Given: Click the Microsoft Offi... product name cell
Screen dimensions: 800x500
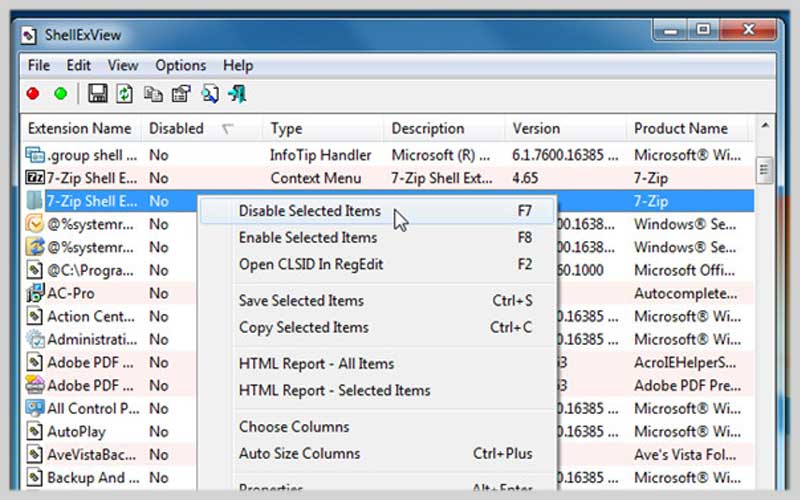Looking at the screenshot, I should pyautogui.click(x=684, y=270).
